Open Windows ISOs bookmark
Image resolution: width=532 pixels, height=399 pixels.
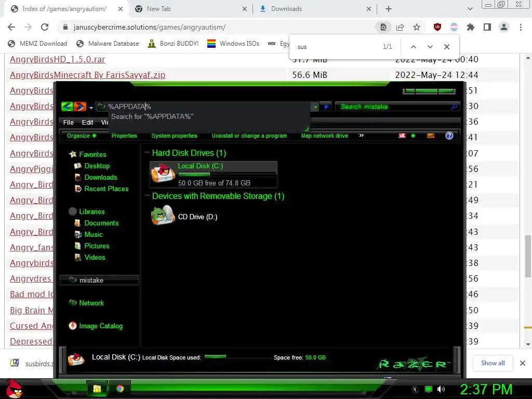[233, 44]
